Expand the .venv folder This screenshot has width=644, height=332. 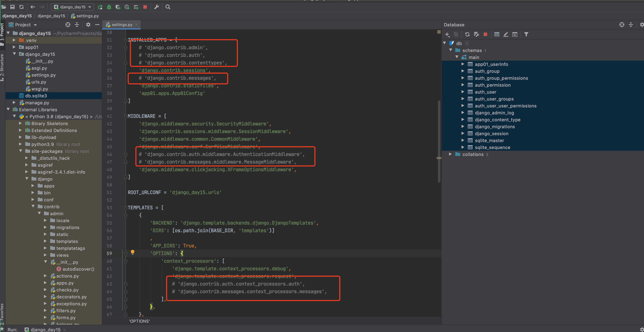[x=14, y=40]
